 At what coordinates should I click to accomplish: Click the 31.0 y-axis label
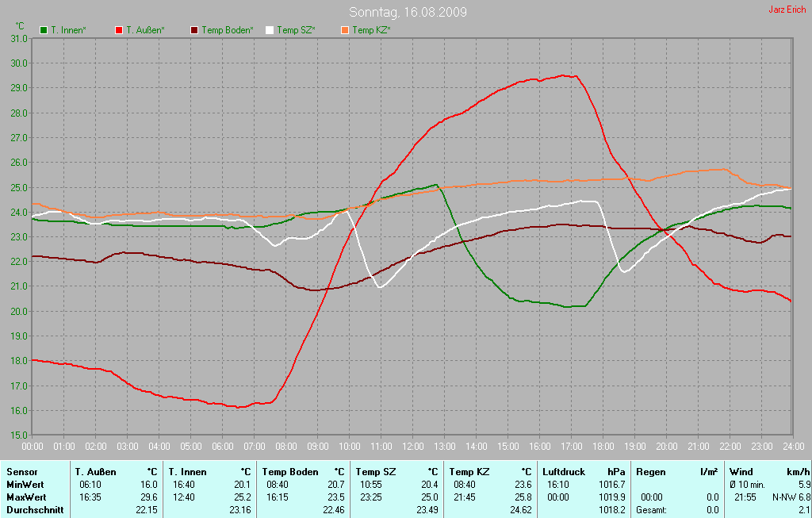coord(19,38)
